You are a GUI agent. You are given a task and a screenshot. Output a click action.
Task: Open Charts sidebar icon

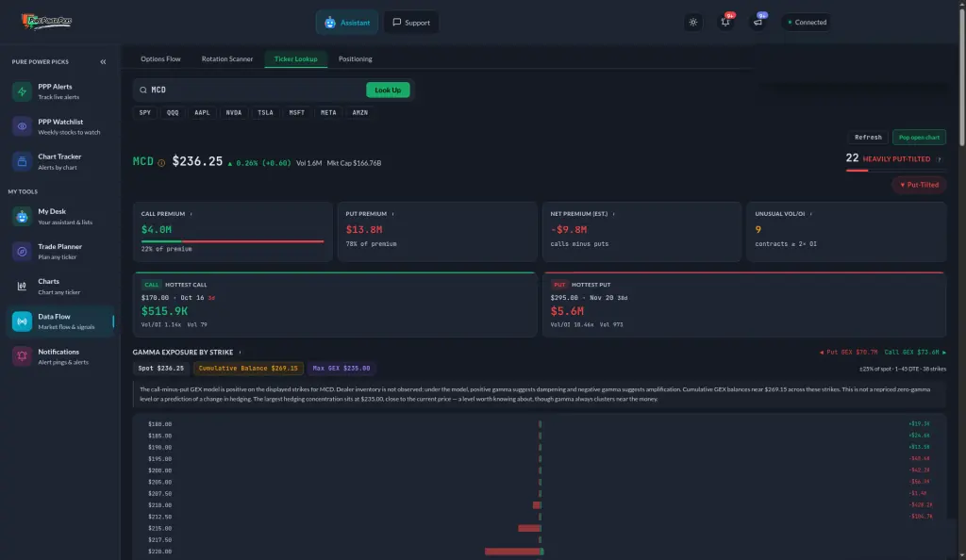(x=23, y=287)
